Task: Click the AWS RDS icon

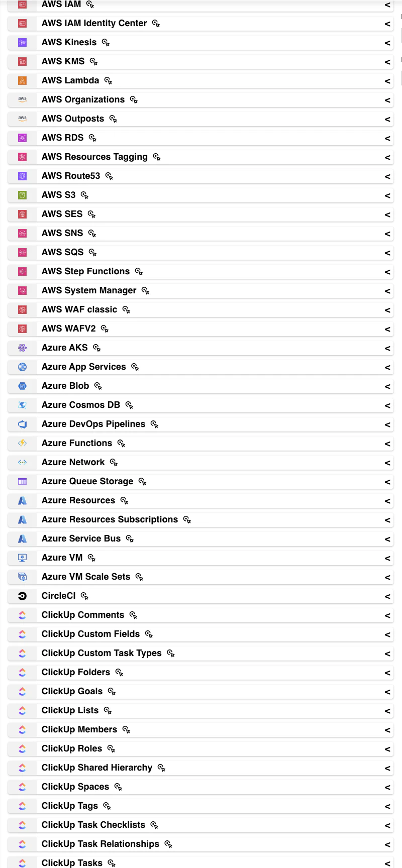Action: point(22,138)
